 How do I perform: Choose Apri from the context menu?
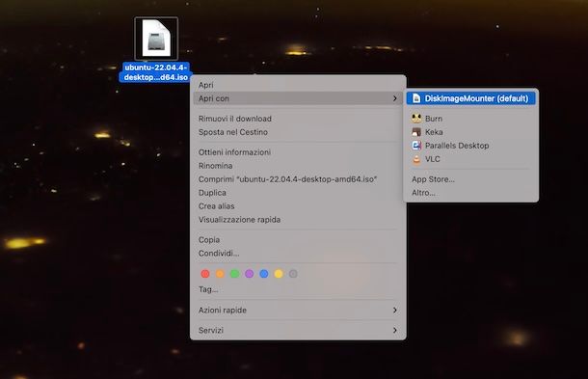click(298, 85)
